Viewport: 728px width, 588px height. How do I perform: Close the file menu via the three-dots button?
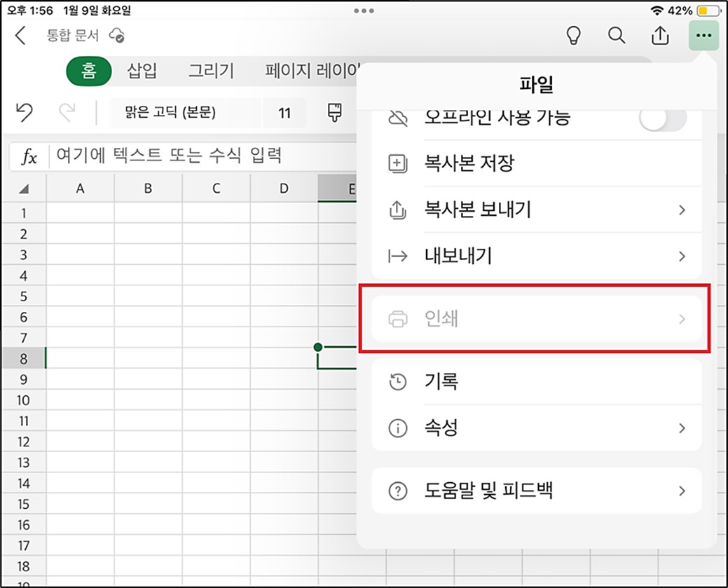(x=703, y=36)
